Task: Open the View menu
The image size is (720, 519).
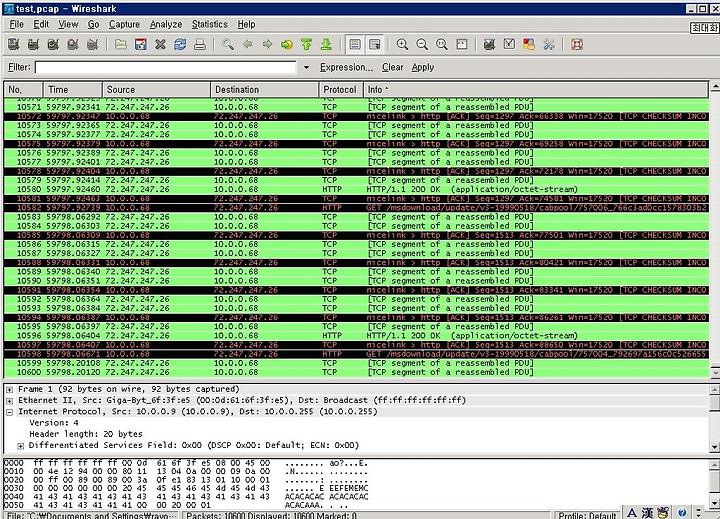Action: pyautogui.click(x=68, y=24)
